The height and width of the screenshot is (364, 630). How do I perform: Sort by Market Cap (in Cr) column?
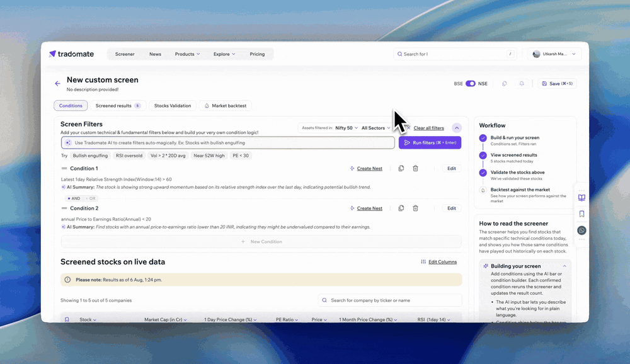coord(166,319)
